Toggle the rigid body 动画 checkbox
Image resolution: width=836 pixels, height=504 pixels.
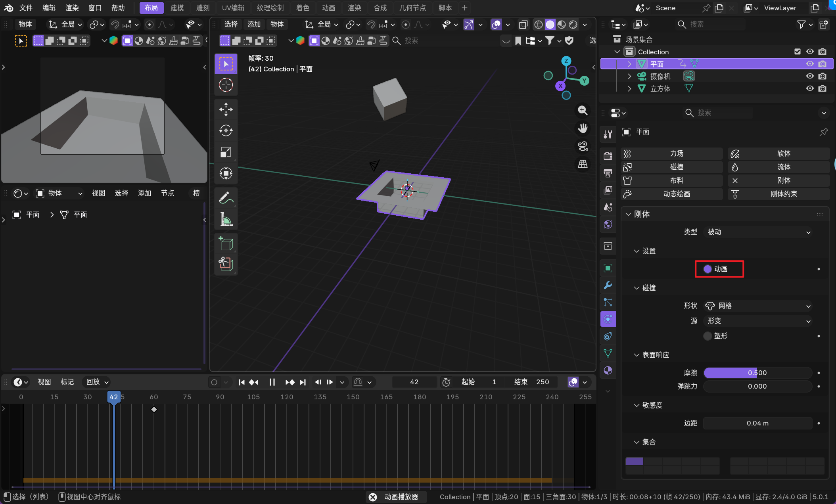(708, 269)
